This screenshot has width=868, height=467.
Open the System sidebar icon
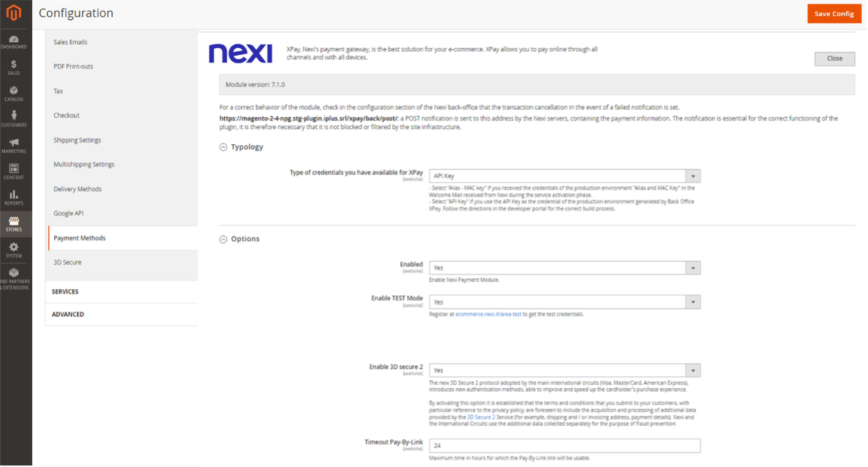click(x=14, y=251)
